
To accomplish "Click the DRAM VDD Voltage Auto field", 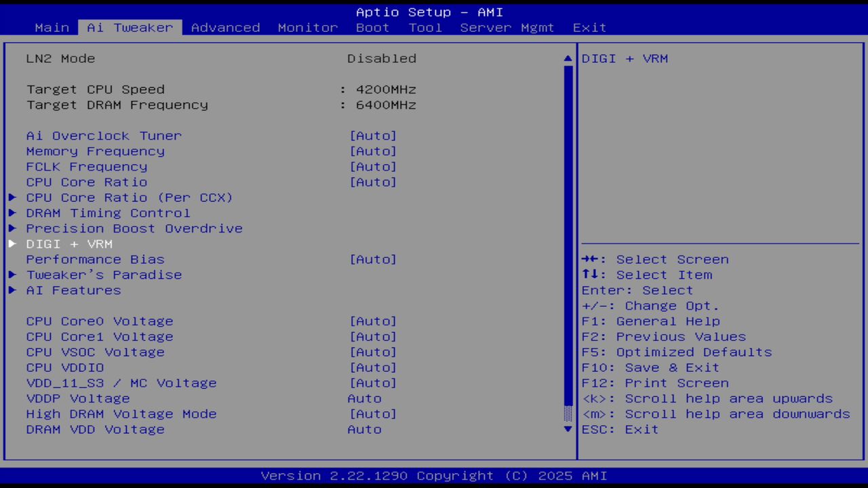I will click(365, 430).
